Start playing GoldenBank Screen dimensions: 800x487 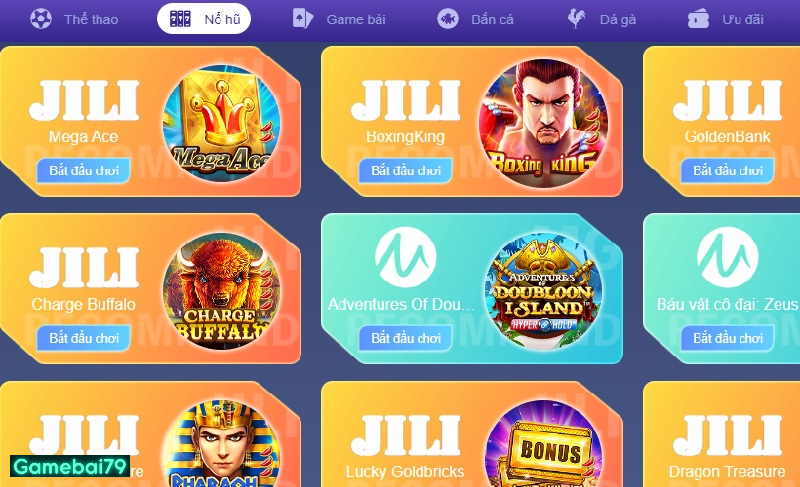[728, 170]
